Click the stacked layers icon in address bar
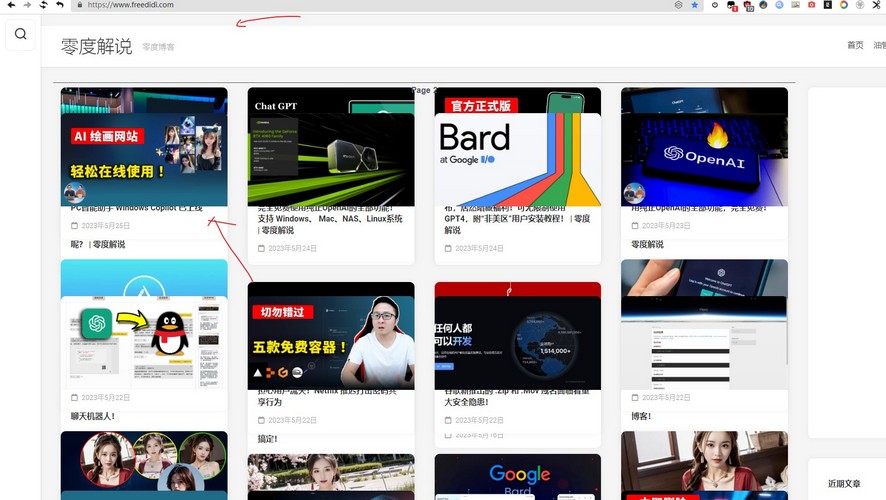This screenshot has height=500, width=886. click(679, 5)
